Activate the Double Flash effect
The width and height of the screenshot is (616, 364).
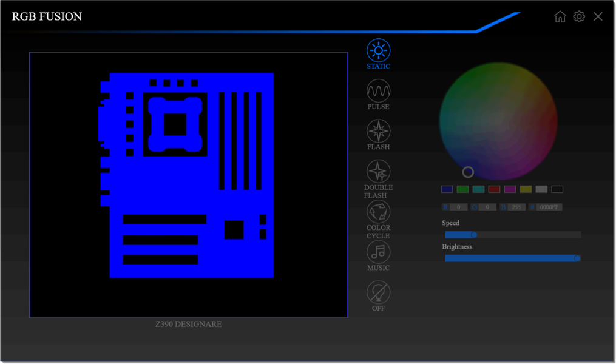click(x=378, y=171)
